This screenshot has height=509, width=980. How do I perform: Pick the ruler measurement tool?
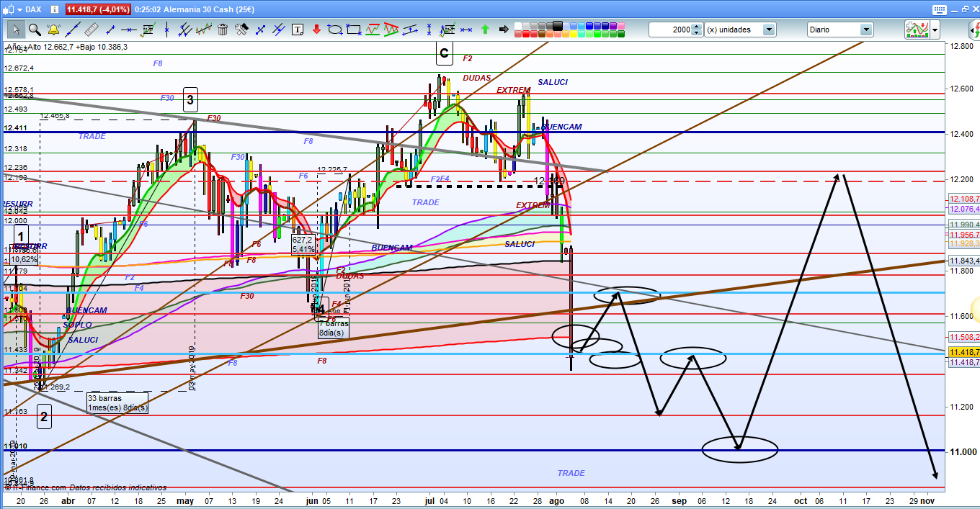click(92, 30)
